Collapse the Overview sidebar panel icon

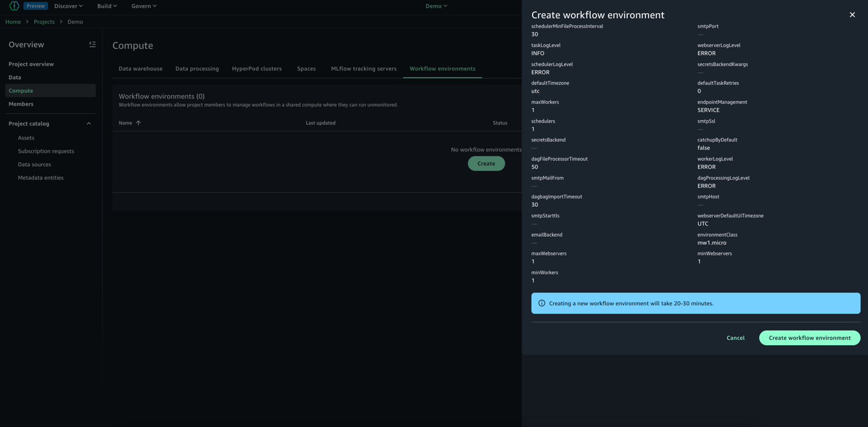(92, 44)
